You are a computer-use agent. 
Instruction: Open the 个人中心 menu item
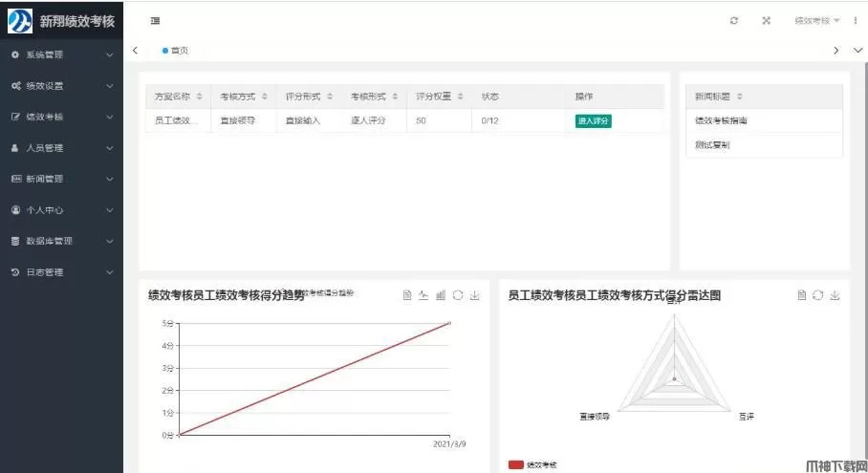(x=61, y=210)
